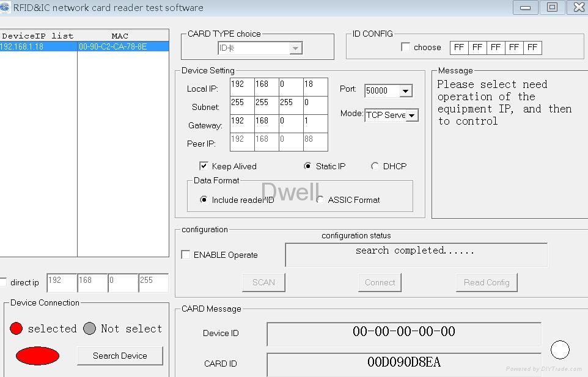This screenshot has width=588, height=377.
Task: Toggle the direct ip checkbox
Action: (3, 282)
